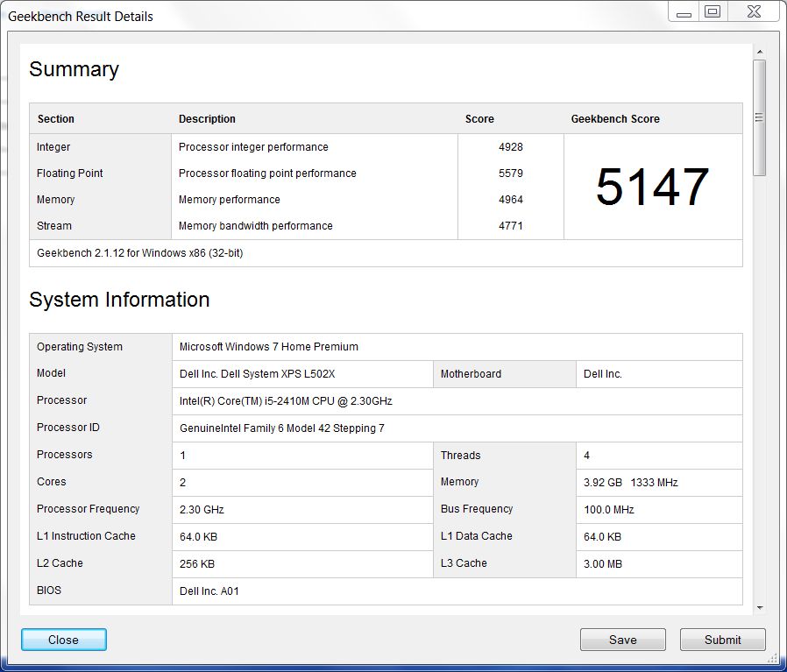Click the Operating System label
Screen dimensions: 787x672
click(79, 347)
